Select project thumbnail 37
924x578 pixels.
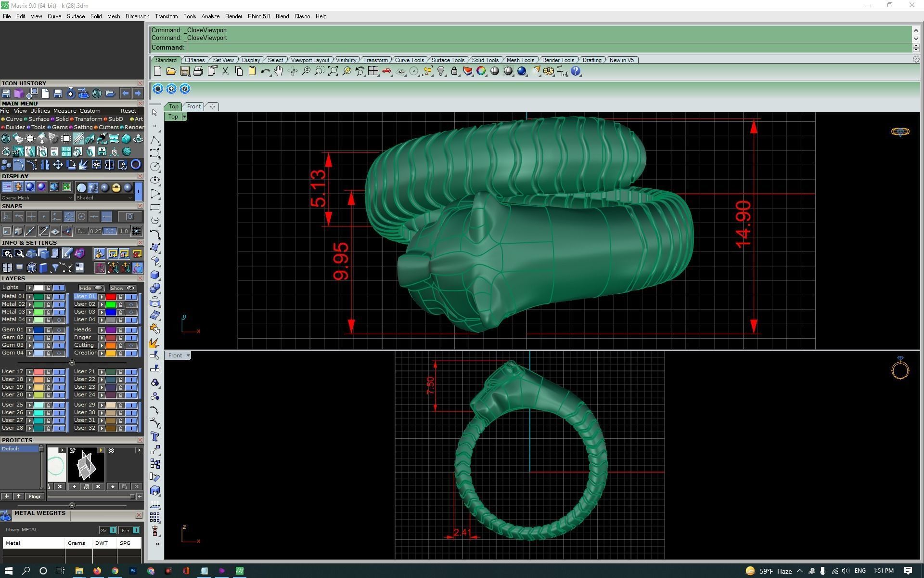click(86, 465)
